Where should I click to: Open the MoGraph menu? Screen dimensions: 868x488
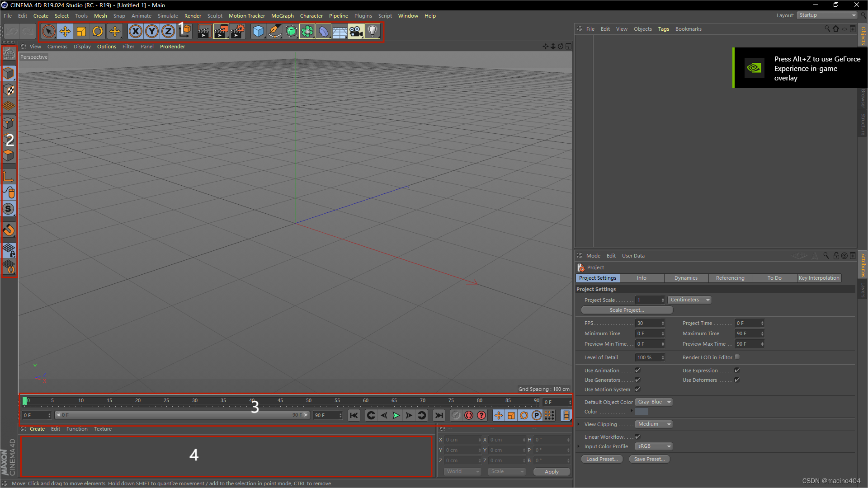pos(282,15)
